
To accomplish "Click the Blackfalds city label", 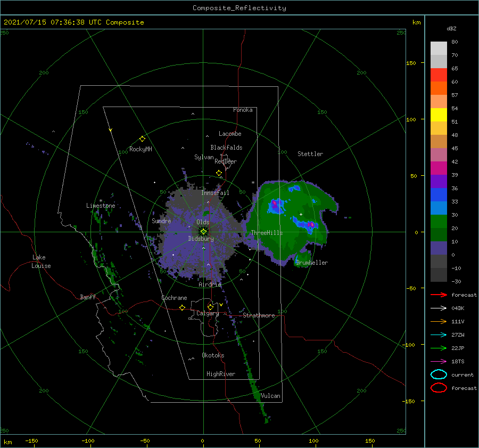I will 226,148.
